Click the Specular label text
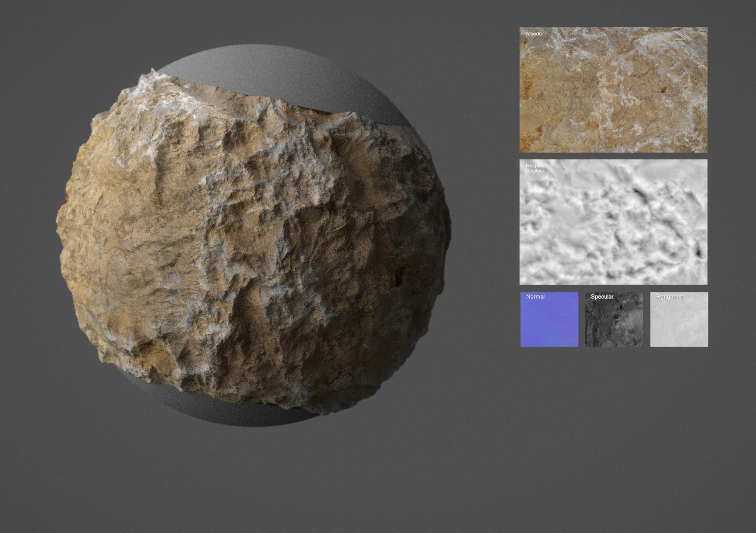Image resolution: width=756 pixels, height=533 pixels. (x=602, y=297)
